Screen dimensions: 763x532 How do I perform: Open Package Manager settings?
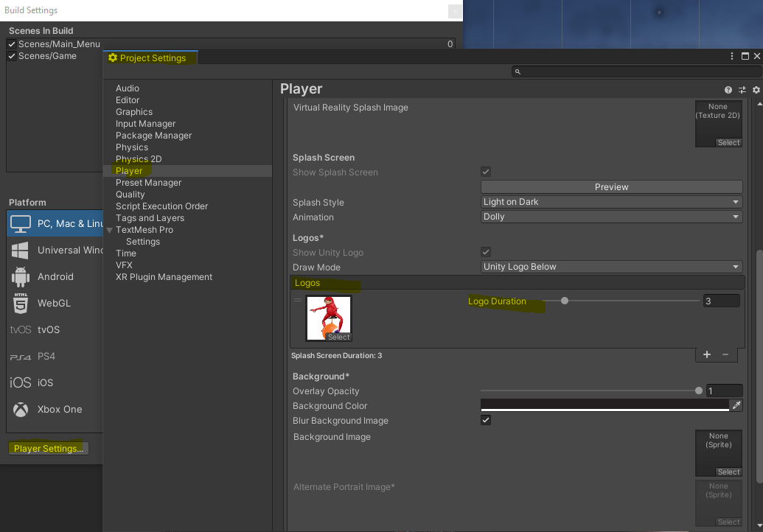coord(154,135)
